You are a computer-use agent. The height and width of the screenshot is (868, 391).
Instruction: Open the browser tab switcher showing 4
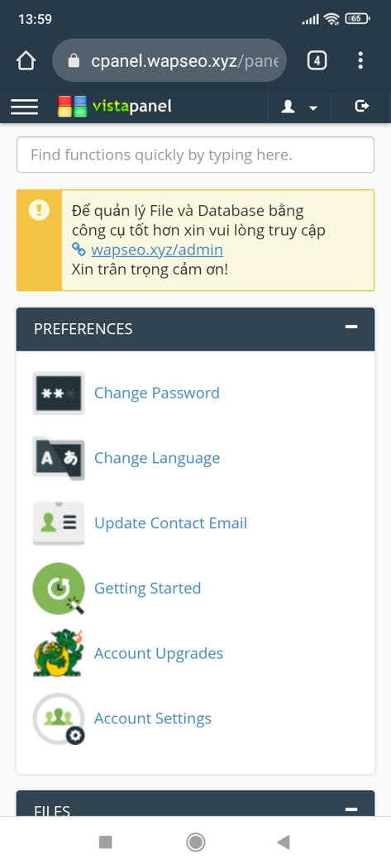(317, 60)
